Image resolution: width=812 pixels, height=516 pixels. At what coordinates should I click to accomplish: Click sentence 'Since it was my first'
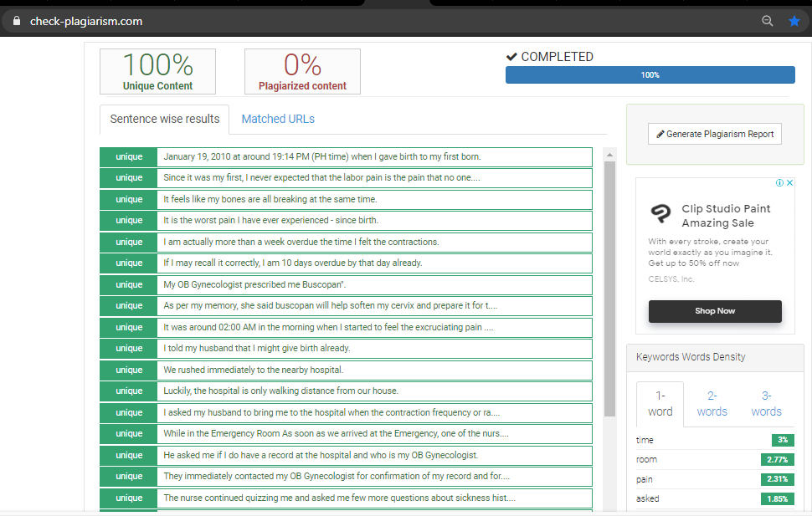tap(321, 177)
